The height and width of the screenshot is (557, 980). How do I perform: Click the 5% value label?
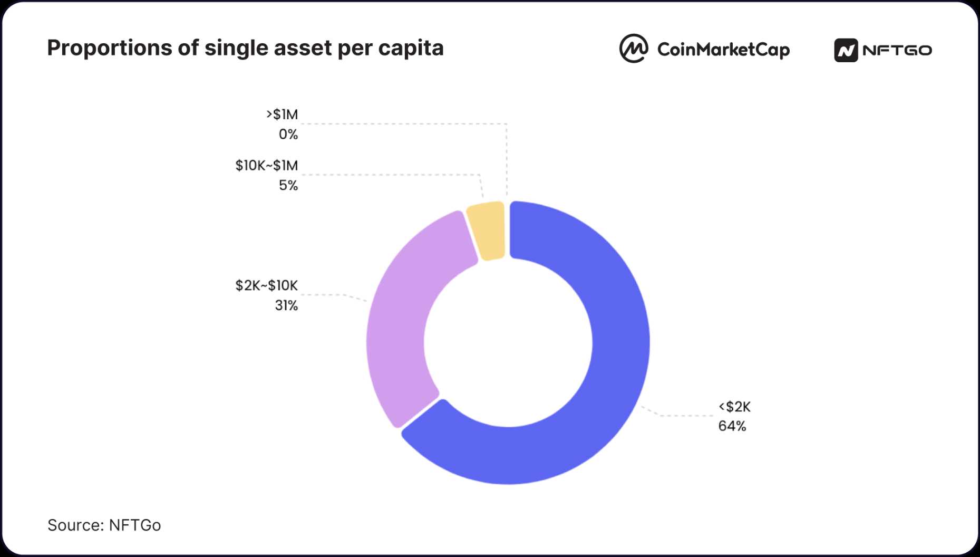(x=288, y=186)
